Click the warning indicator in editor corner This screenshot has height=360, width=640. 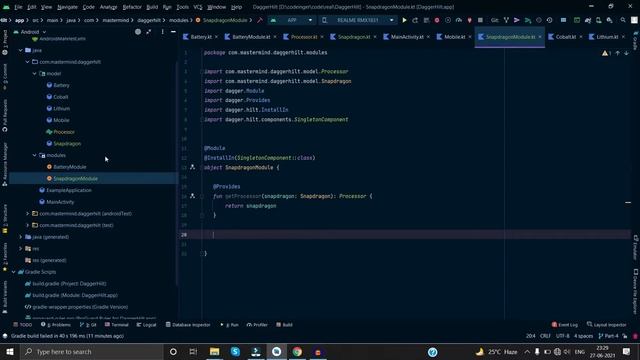tap(606, 53)
